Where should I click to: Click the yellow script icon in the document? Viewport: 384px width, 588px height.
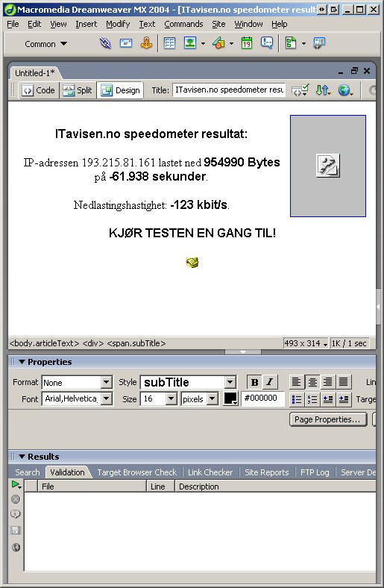[x=192, y=262]
